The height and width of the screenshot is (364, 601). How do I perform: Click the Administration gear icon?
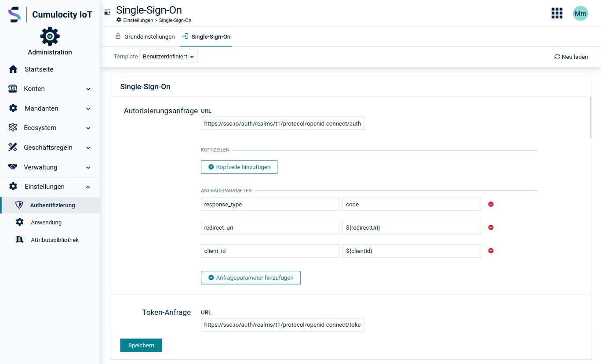click(x=50, y=36)
